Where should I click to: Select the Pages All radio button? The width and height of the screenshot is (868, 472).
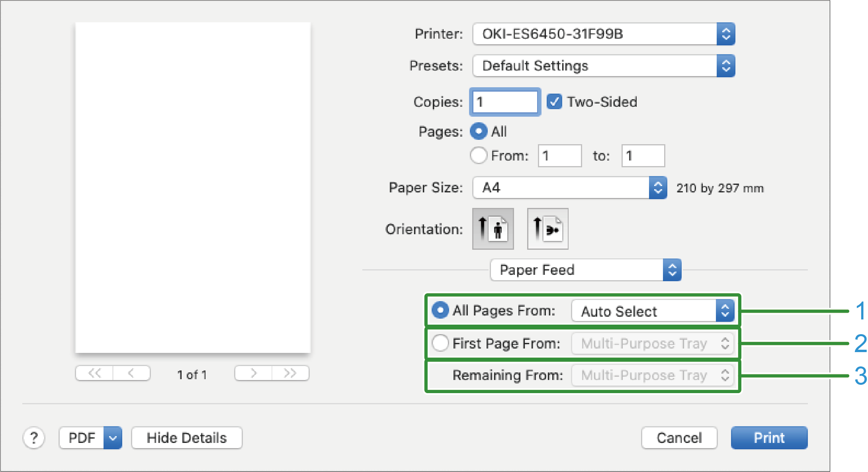click(x=479, y=131)
